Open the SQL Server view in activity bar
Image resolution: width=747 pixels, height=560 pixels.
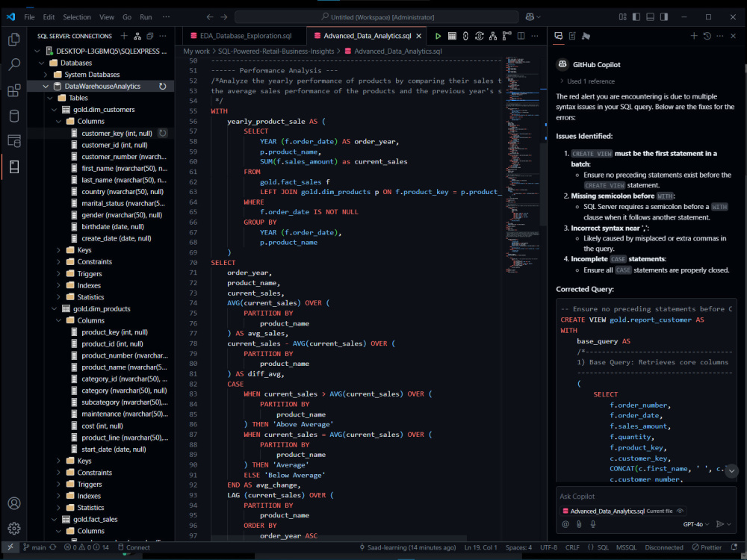point(13,141)
